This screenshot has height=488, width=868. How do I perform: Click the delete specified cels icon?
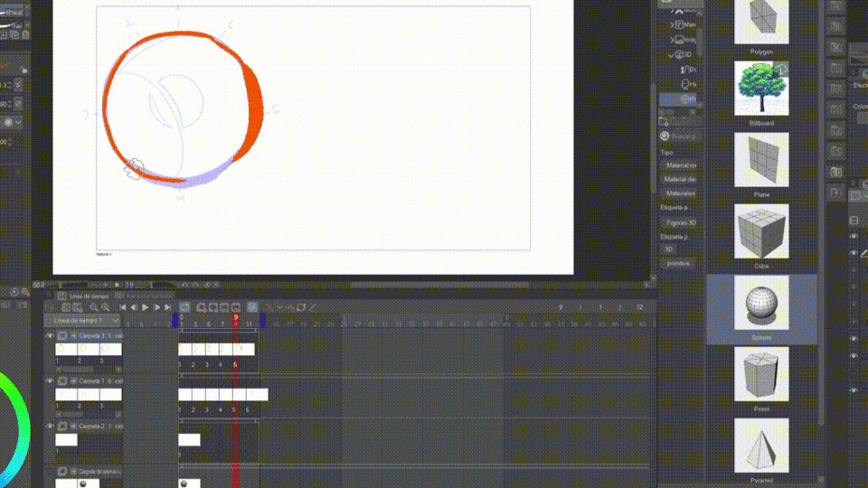pyautogui.click(x=236, y=307)
